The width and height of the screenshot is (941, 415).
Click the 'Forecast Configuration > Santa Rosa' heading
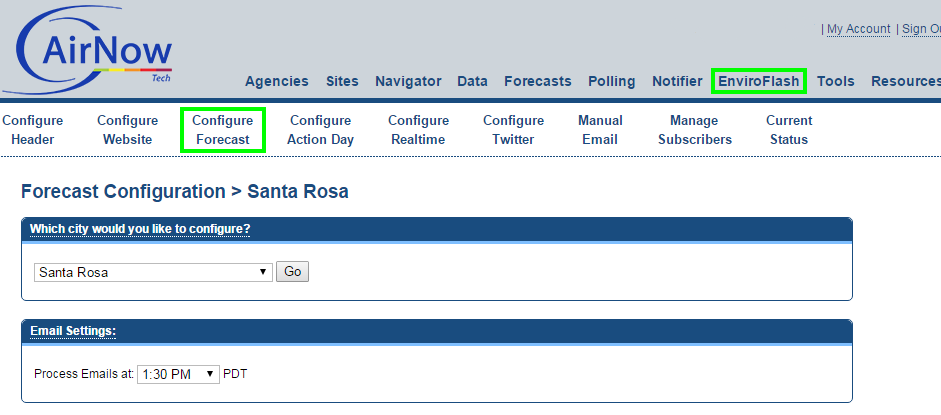[x=184, y=192]
